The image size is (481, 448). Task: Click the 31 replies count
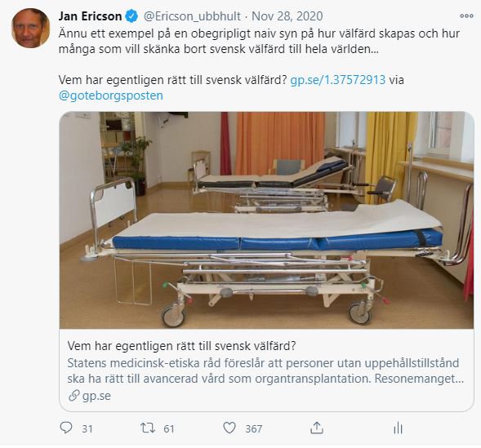87,428
